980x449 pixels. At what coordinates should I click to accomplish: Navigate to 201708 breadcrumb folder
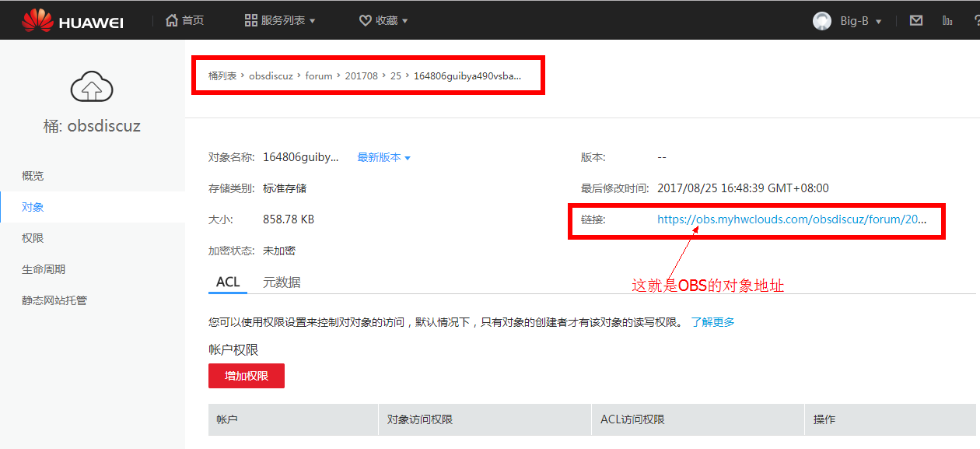pos(362,76)
